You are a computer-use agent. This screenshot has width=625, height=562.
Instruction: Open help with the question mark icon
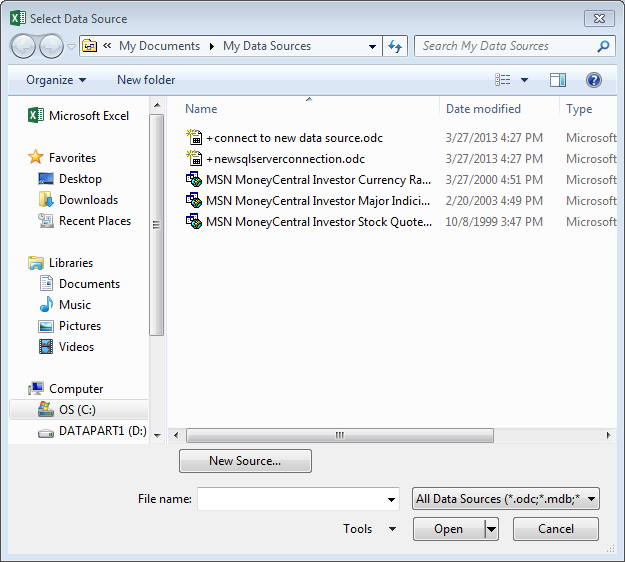click(594, 80)
